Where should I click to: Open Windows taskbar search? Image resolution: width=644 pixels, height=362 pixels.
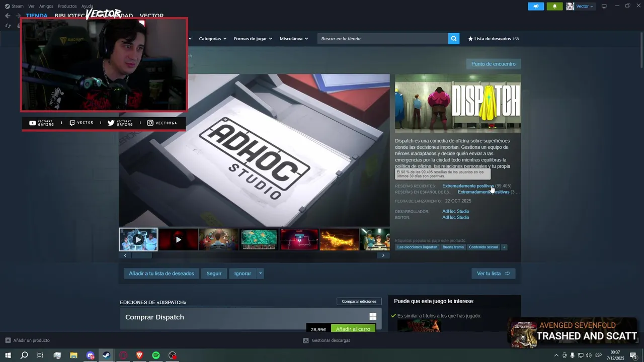pyautogui.click(x=24, y=355)
